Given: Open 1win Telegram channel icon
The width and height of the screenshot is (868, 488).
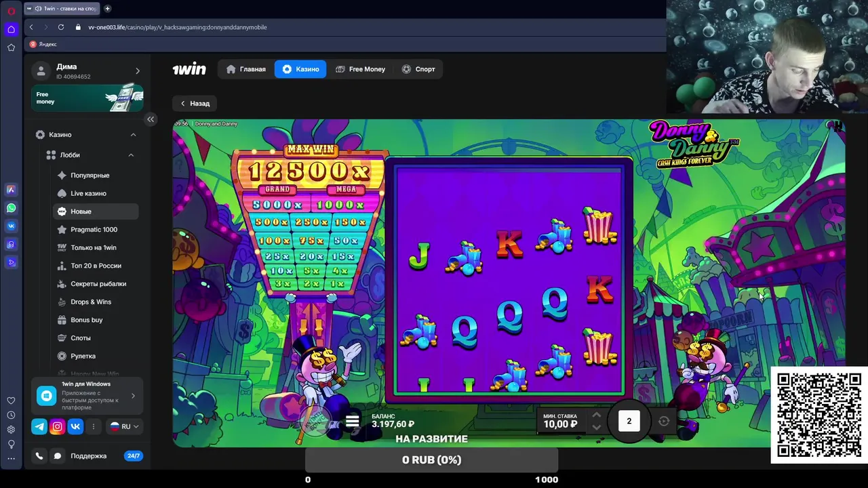Looking at the screenshot, I should coord(39,426).
